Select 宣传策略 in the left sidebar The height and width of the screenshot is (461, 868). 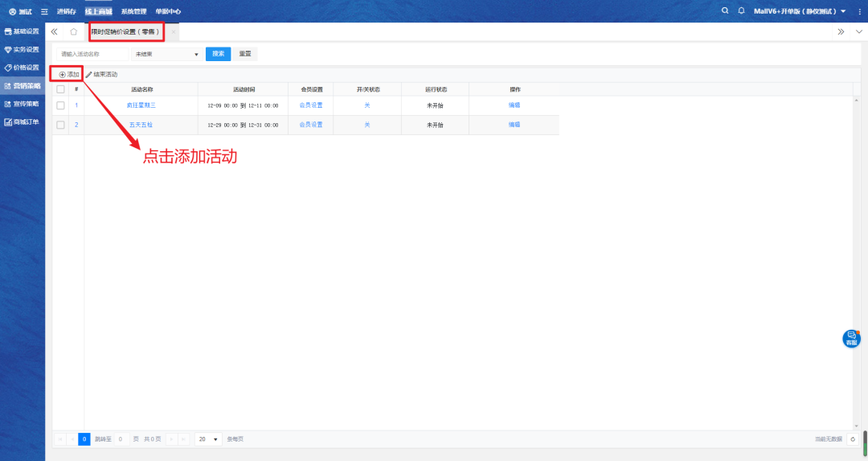(x=23, y=104)
